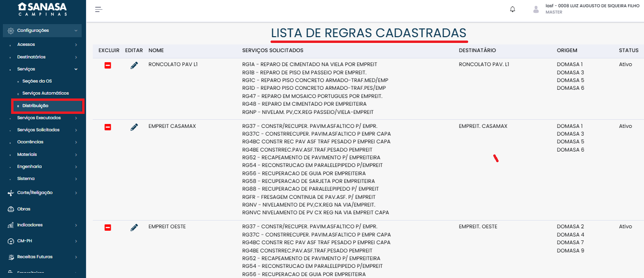Remove the EMPREIT OESTE rule
The height and width of the screenshot is (278, 644).
click(108, 227)
